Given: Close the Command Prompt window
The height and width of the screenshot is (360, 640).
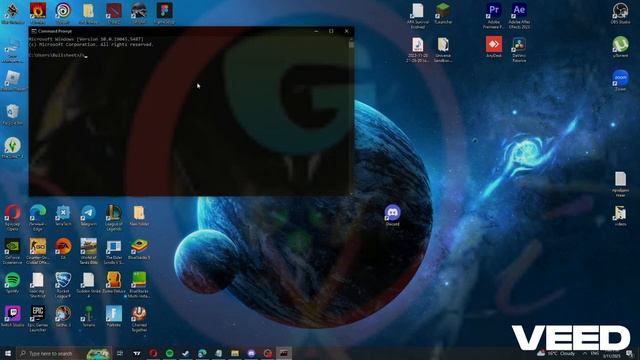Looking at the screenshot, I should [x=347, y=31].
